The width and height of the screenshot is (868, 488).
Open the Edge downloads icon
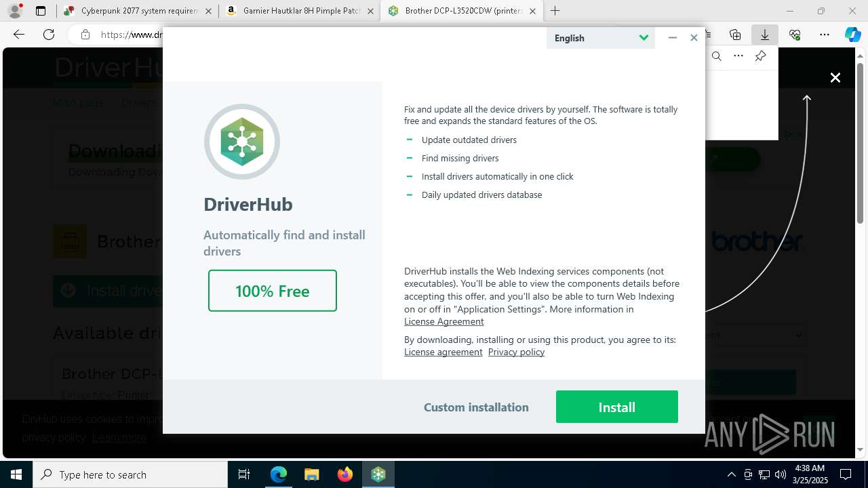point(764,35)
